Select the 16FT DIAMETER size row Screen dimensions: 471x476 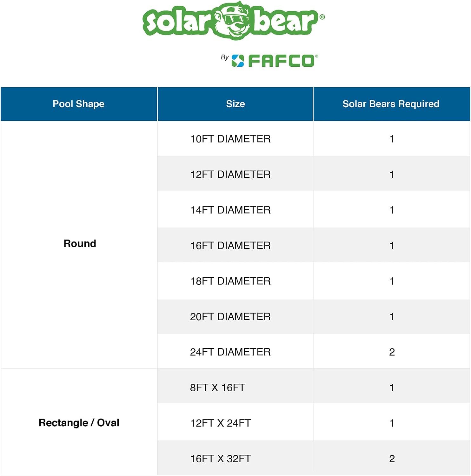314,245
